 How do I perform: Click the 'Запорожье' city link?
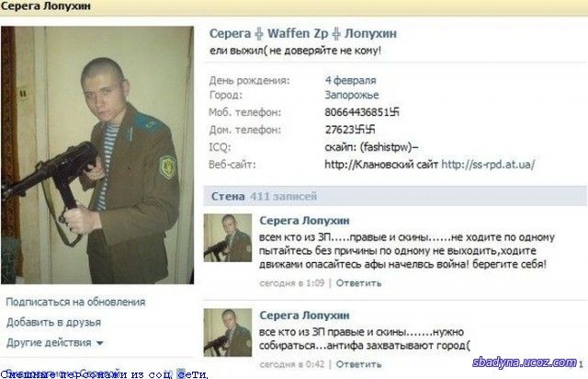point(352,95)
